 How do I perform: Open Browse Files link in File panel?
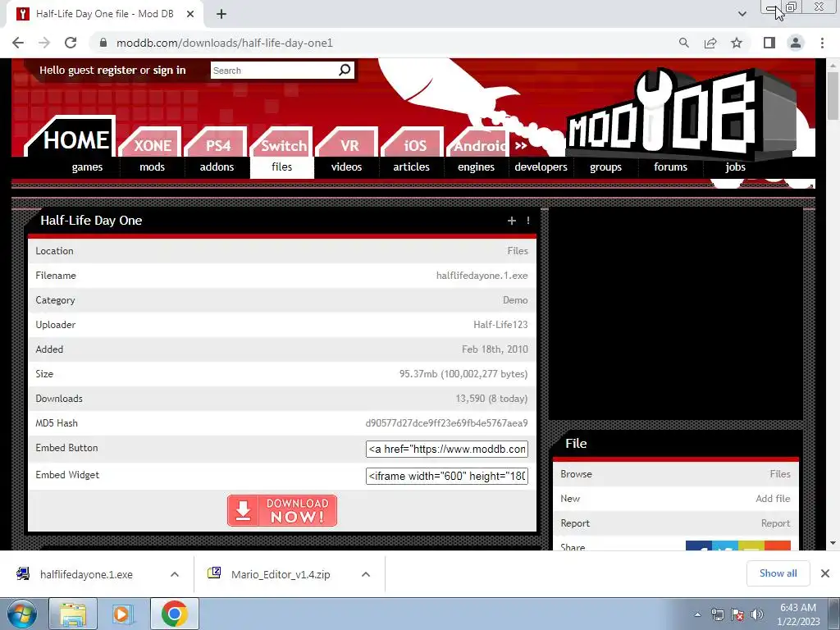pos(780,474)
